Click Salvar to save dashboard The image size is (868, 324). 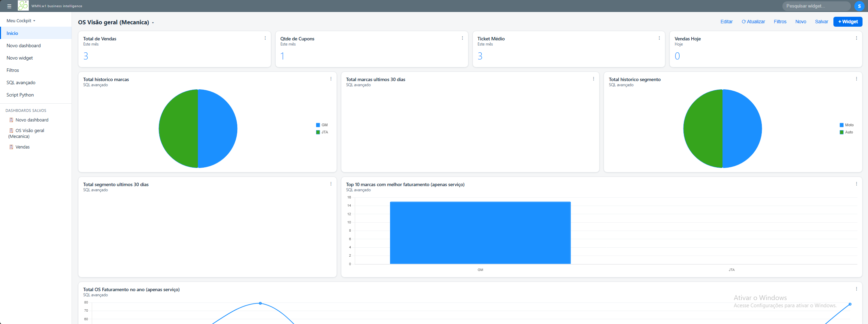821,22
